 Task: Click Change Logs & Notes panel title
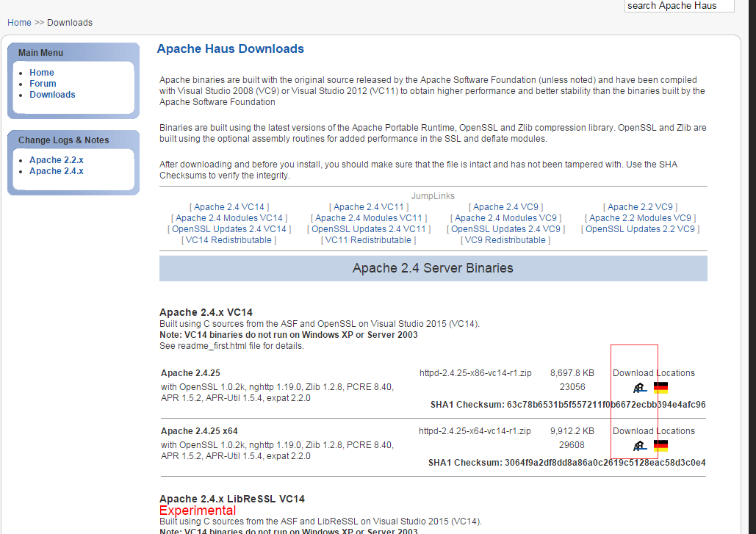click(64, 140)
